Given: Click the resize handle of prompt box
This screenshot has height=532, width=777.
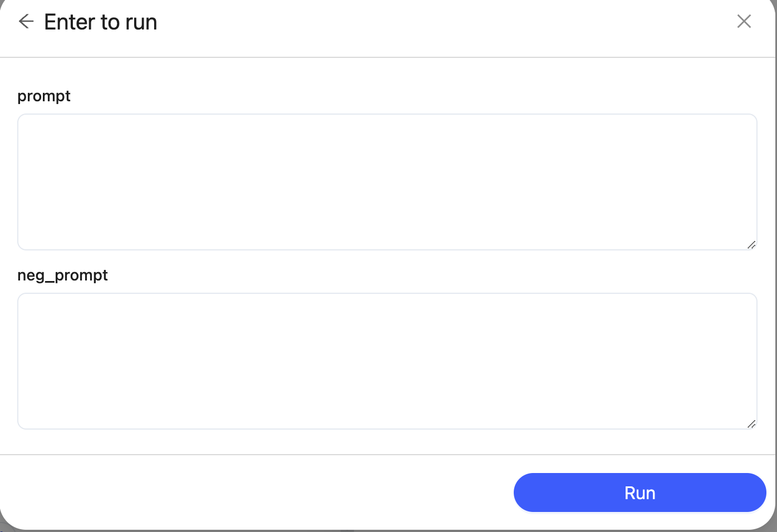Looking at the screenshot, I should click(751, 245).
